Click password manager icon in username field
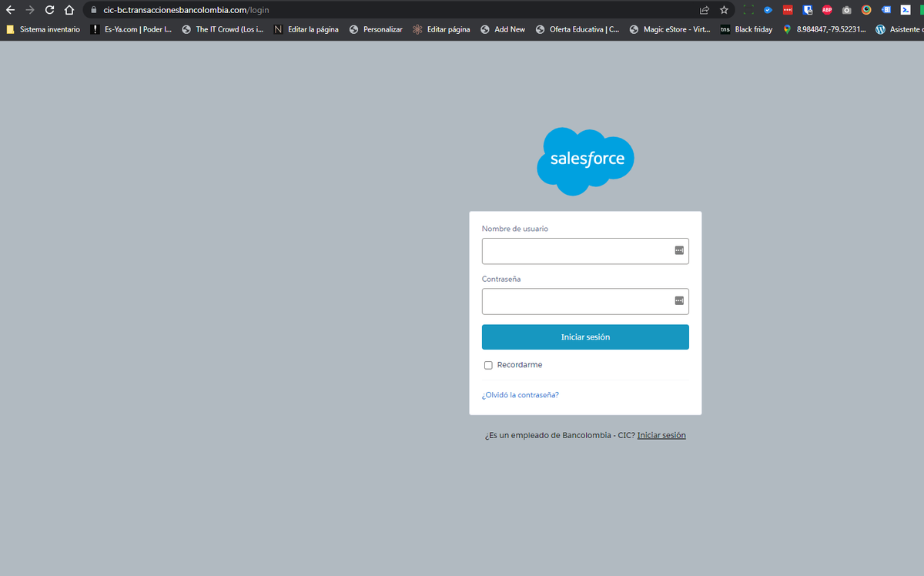 coord(679,250)
